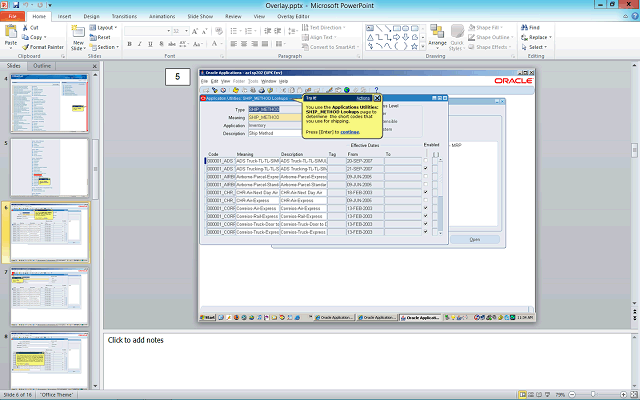Viewport: 640px width, 400px height.
Task: Click in the notes area
Action: (367, 361)
